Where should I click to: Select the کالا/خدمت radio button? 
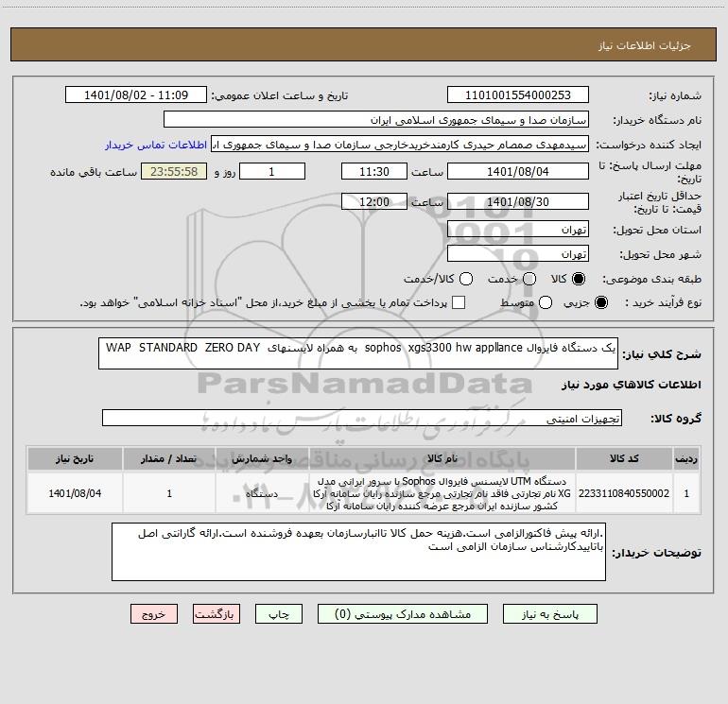(x=466, y=279)
